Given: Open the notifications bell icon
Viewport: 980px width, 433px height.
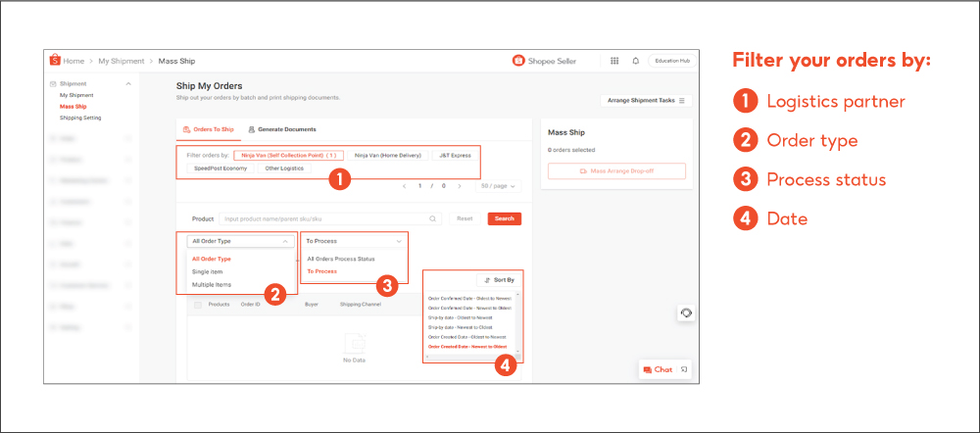Looking at the screenshot, I should [636, 61].
